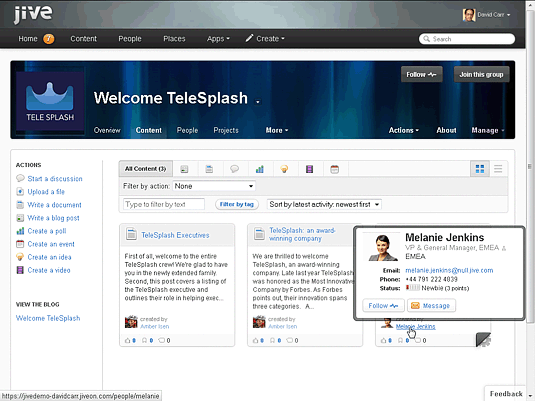535x401 pixels.
Task: Switch to thumbnail grid view
Action: pos(480,169)
